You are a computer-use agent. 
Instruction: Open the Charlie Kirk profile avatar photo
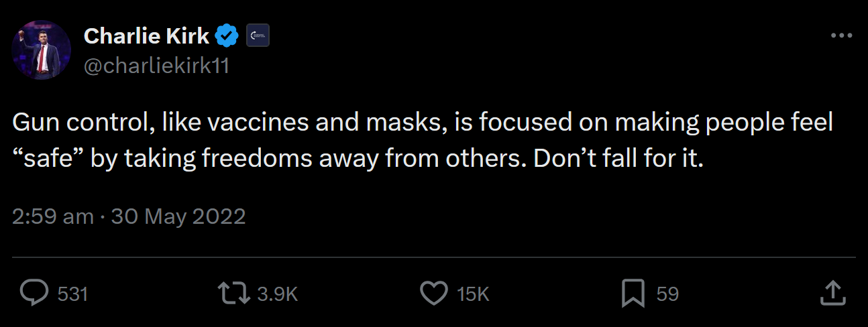coord(42,50)
